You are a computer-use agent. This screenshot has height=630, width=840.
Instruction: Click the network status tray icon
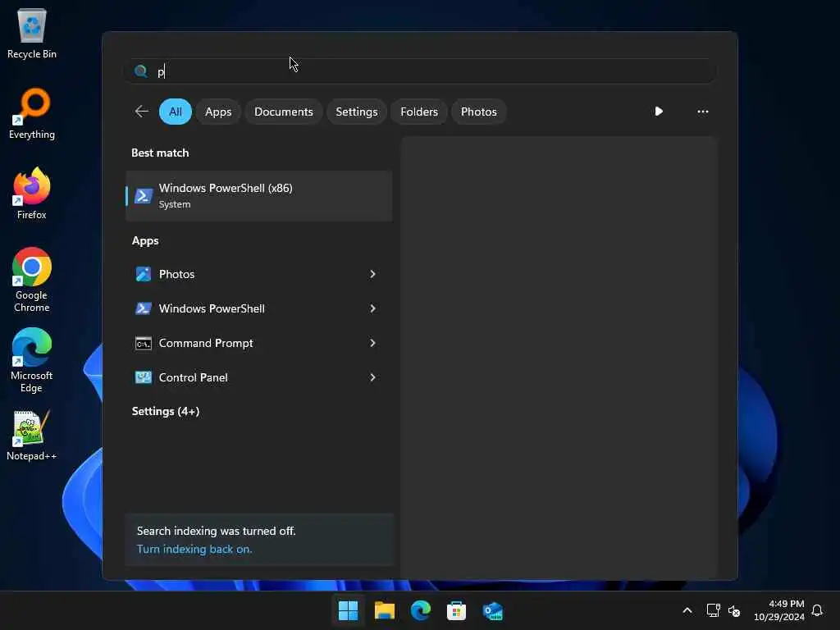[713, 610]
